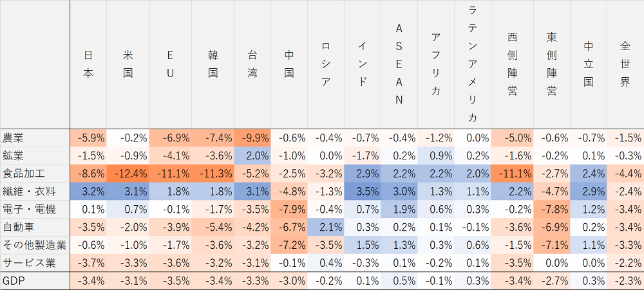This screenshot has width=644, height=290.
Task: Select the ASEAN column header
Action: [x=399, y=64]
